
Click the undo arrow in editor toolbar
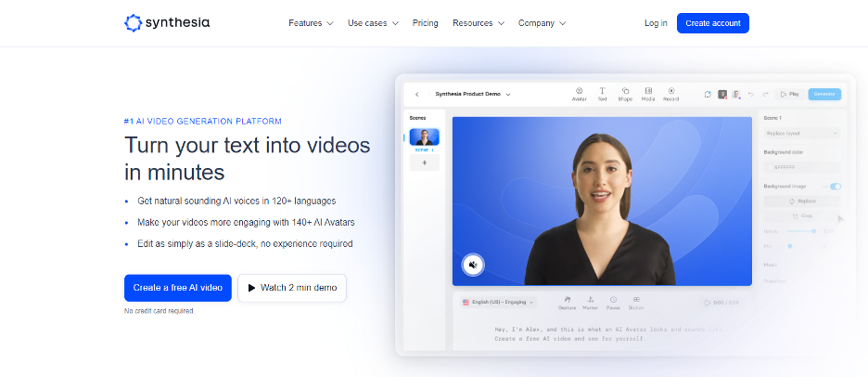click(x=751, y=95)
